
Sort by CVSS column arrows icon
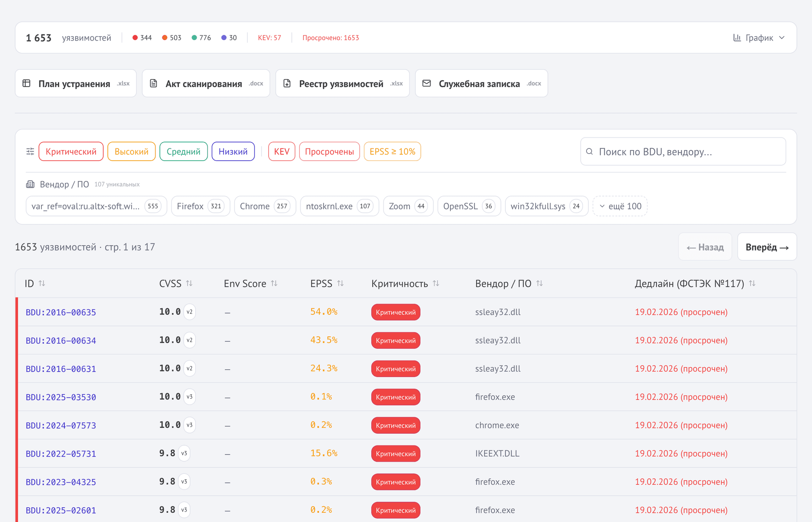point(189,283)
